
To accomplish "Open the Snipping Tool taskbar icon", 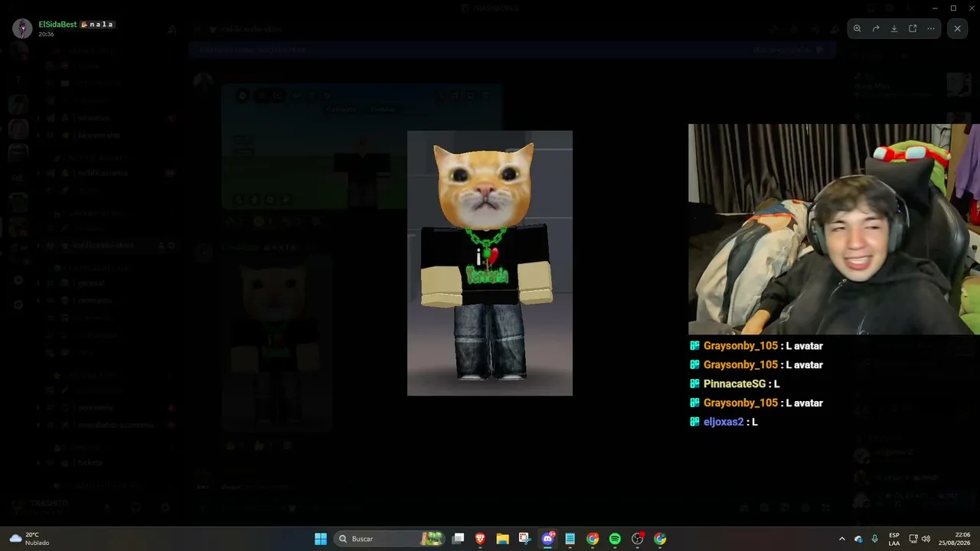I will (x=524, y=539).
